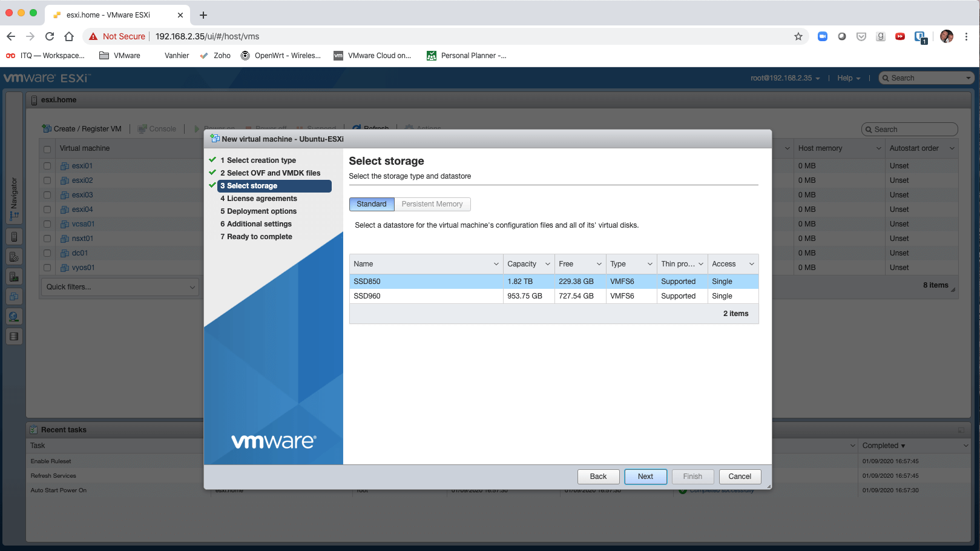The image size is (980, 551).
Task: Open the Chrome three-dot menu
Action: 967,36
